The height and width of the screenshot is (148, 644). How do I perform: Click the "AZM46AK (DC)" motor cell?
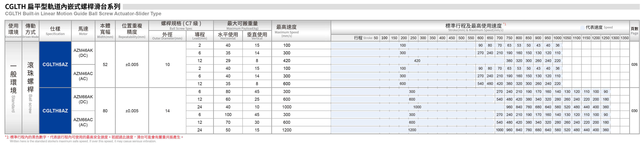coord(83,53)
